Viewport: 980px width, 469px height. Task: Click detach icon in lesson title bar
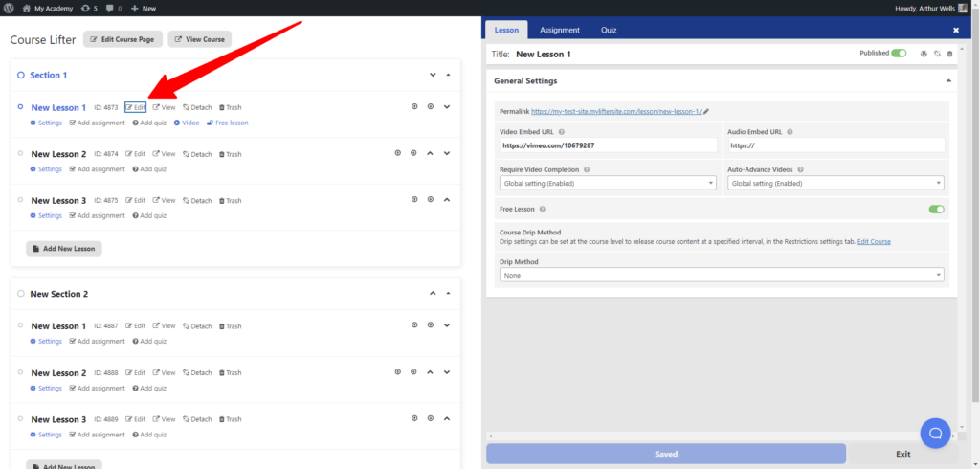(937, 54)
